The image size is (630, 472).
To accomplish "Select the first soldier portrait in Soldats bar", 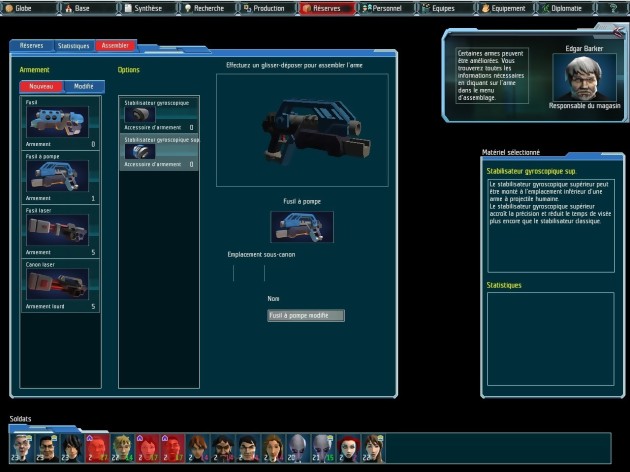I will [22, 446].
